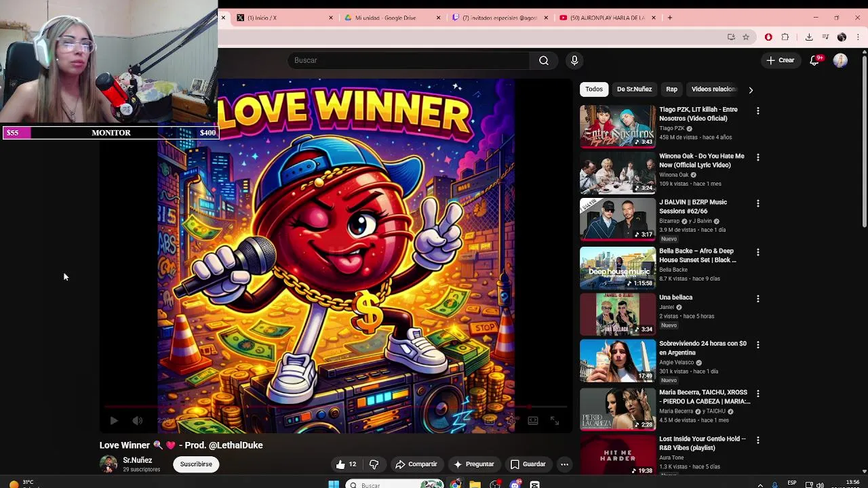Viewport: 868px width, 488px height.
Task: Open the J BALVIN BZRP Music Sessions thumbnail
Action: click(x=618, y=219)
